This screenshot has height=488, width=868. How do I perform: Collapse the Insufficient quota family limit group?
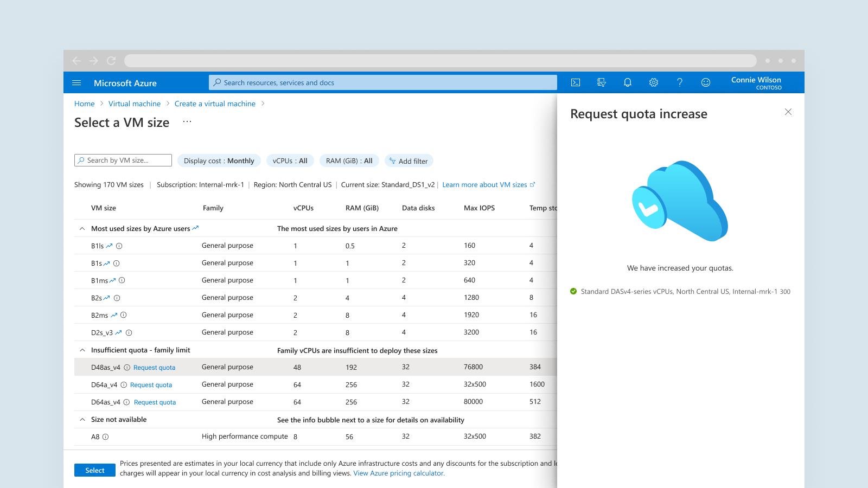point(82,350)
